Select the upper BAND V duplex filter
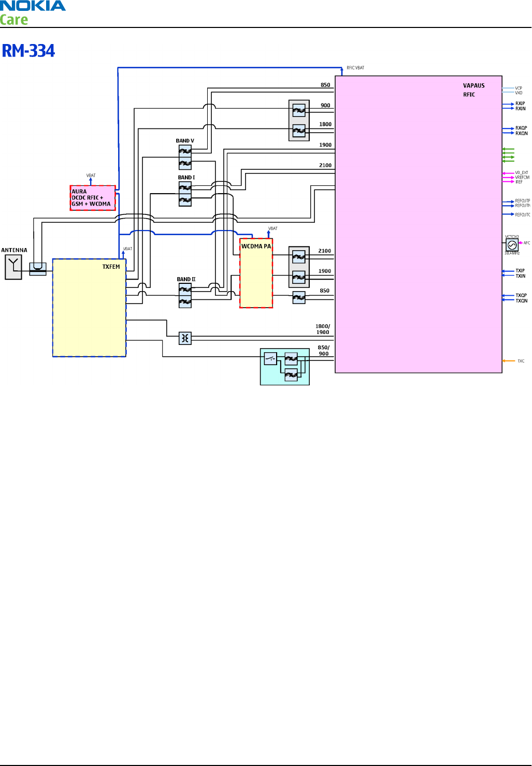This screenshot has height=766, width=532. tap(185, 151)
